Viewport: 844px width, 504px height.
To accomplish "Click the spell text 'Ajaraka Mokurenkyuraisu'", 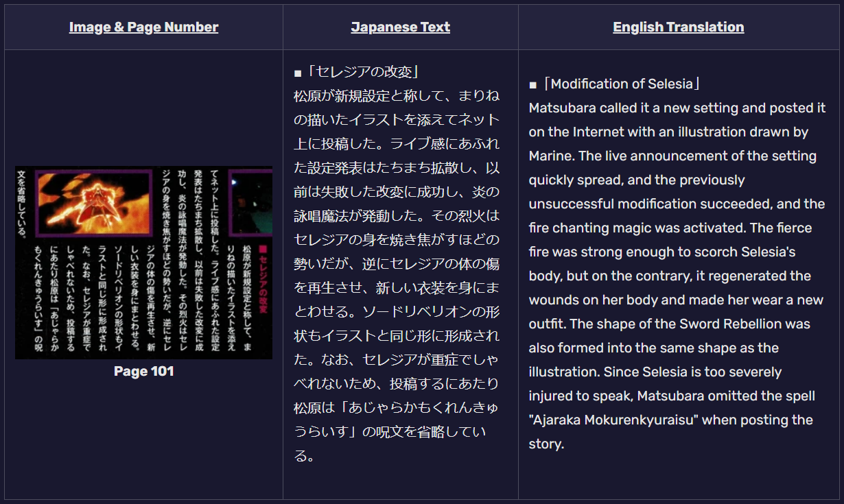I will [x=612, y=420].
